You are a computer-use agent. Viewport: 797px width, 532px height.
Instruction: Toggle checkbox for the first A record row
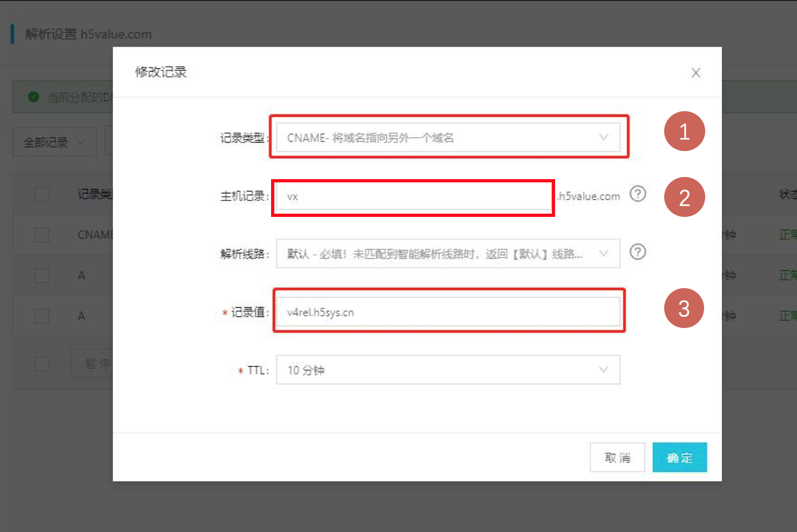tap(42, 275)
